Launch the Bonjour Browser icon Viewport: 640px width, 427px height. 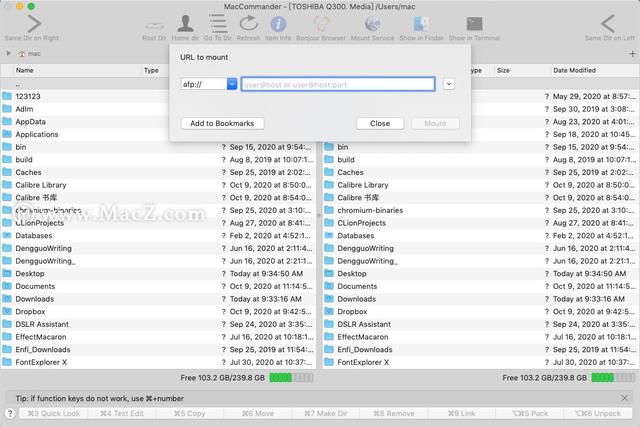(321, 24)
